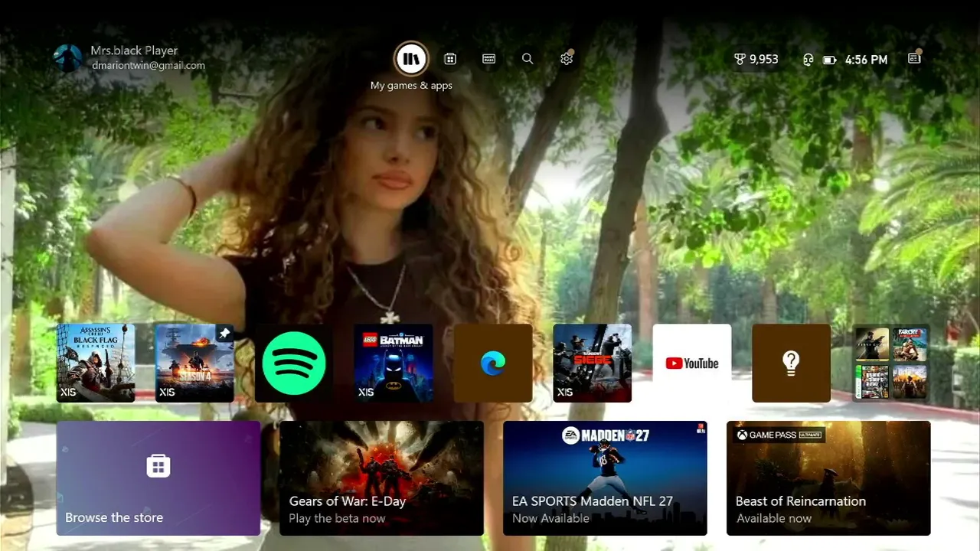Screen dimensions: 980x551
Task: Launch the Rainbow Six Siege game tile
Action: (593, 363)
